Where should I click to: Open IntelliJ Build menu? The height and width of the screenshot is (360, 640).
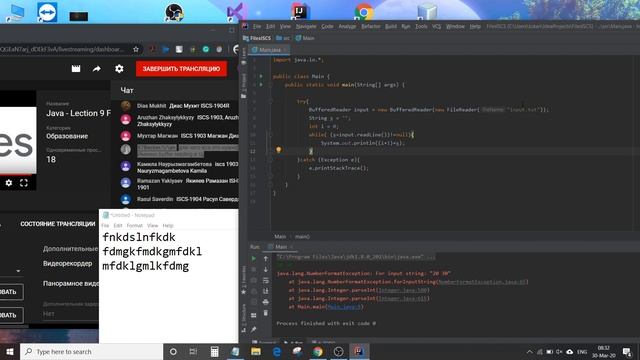click(391, 27)
